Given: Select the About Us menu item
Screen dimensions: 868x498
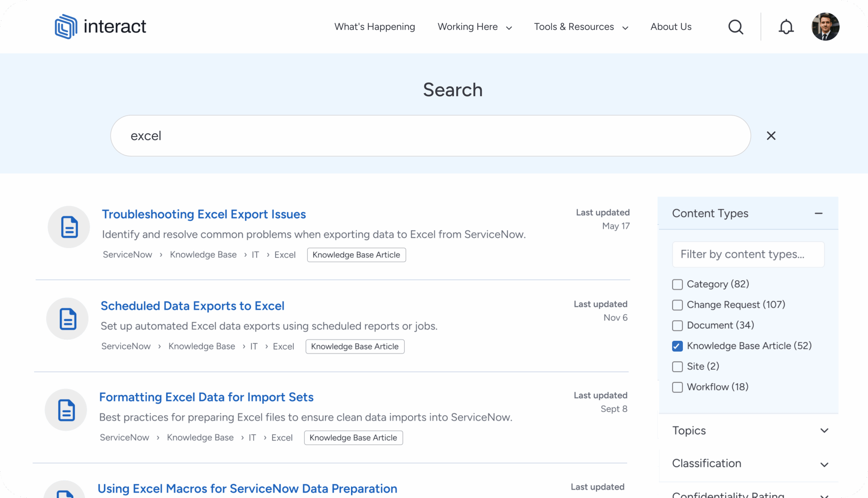Looking at the screenshot, I should click(671, 27).
